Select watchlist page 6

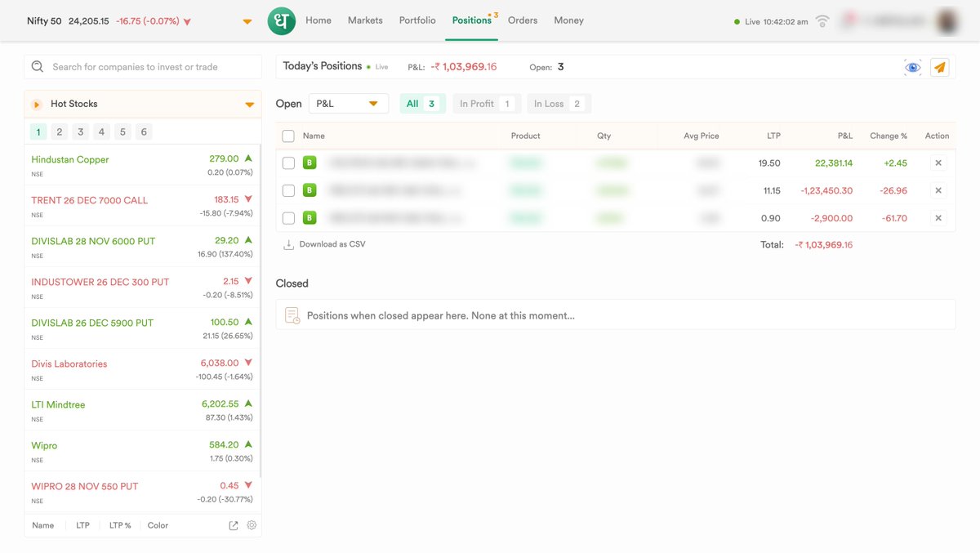(x=144, y=132)
